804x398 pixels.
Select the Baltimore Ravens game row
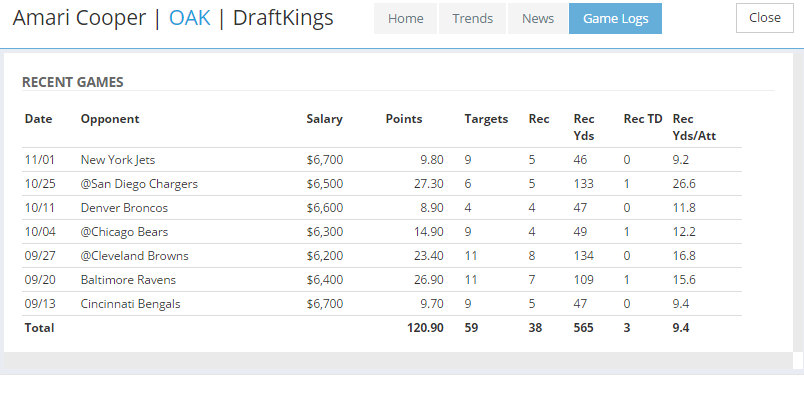coord(382,280)
